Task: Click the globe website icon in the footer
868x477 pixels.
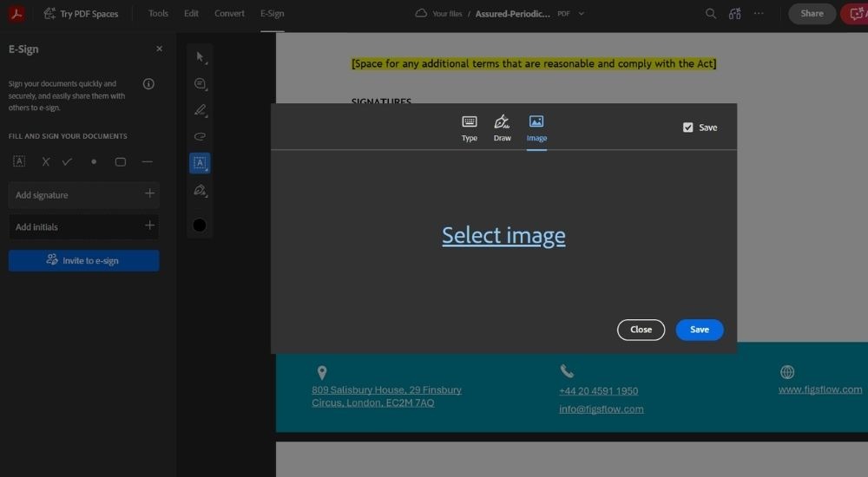Action: coord(787,372)
